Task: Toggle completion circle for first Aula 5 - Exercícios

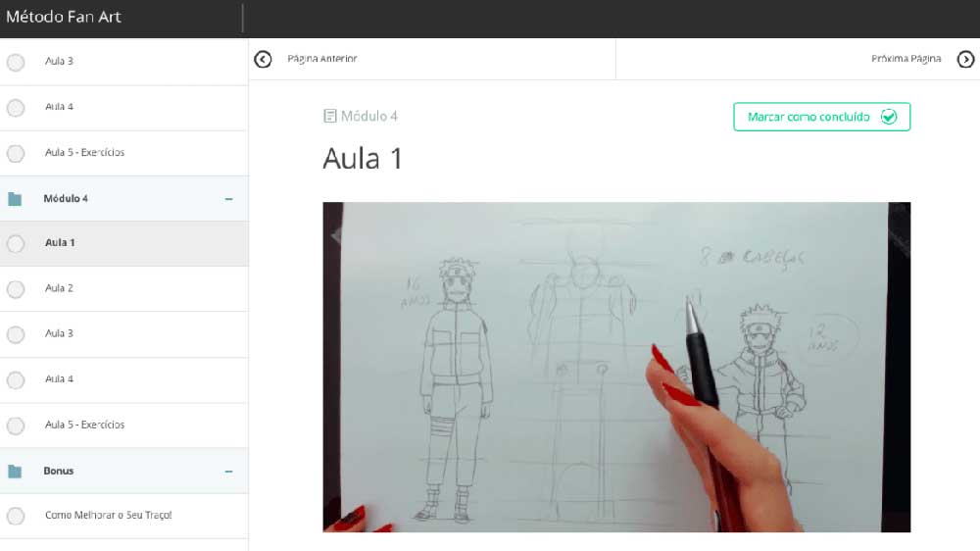Action: pyautogui.click(x=16, y=153)
